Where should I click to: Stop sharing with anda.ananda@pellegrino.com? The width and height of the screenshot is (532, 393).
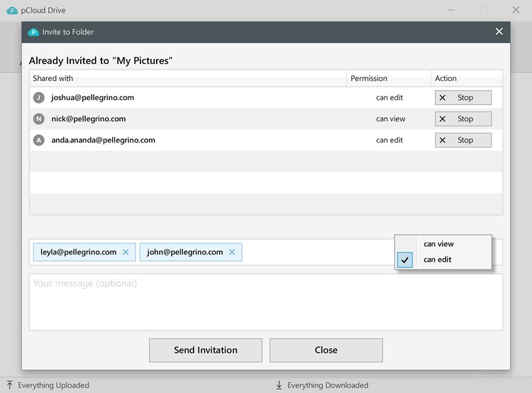[x=462, y=140]
